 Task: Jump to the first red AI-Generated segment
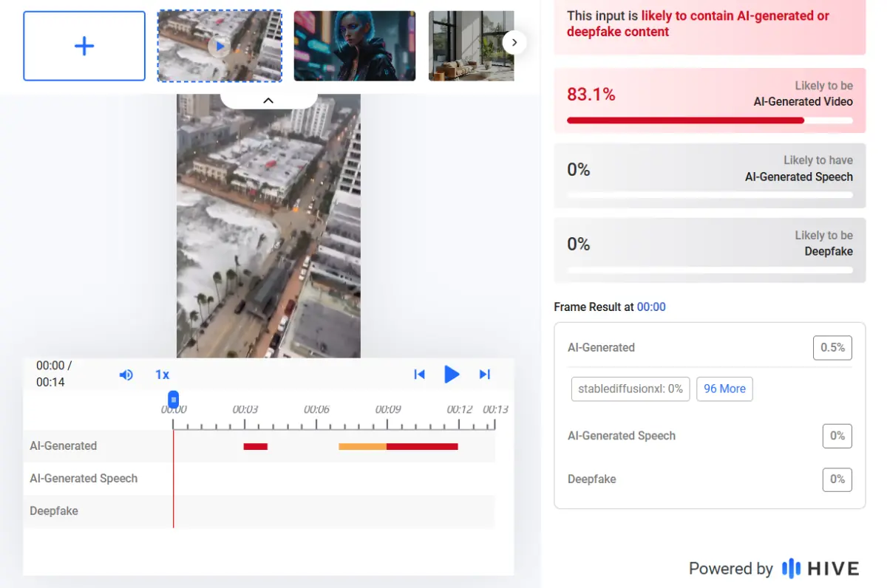click(255, 446)
